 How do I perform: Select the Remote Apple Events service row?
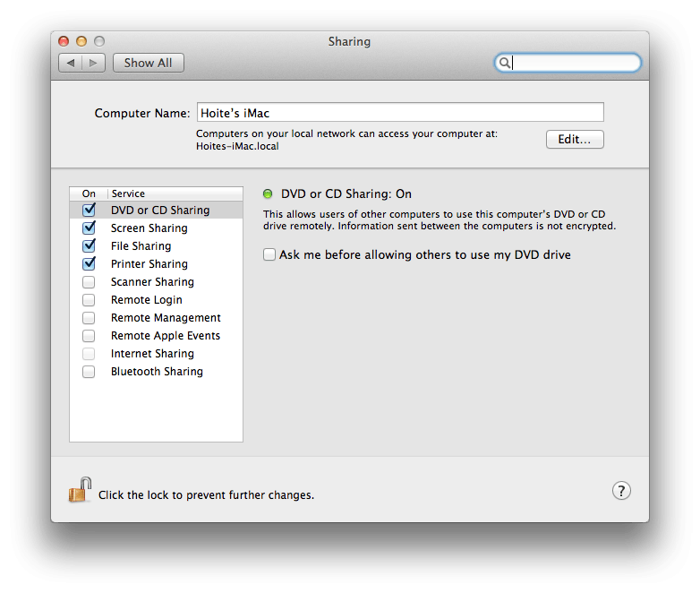[157, 336]
